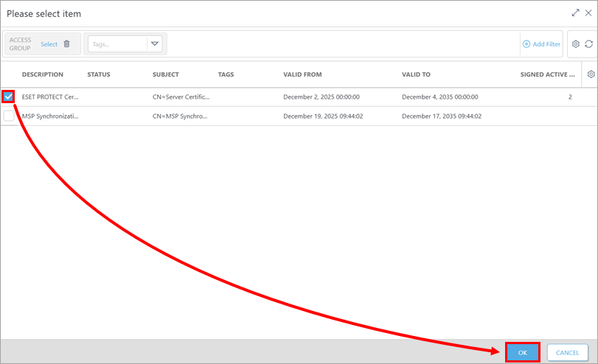Viewport: 598px width, 364px height.
Task: Uncheck the ESET PROTECT certificate checkbox
Action: coord(8,97)
